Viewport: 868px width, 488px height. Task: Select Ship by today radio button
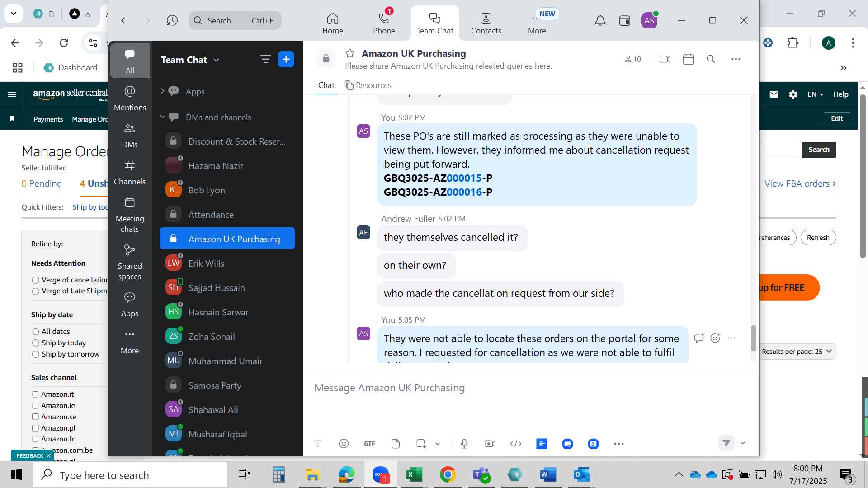click(36, 343)
